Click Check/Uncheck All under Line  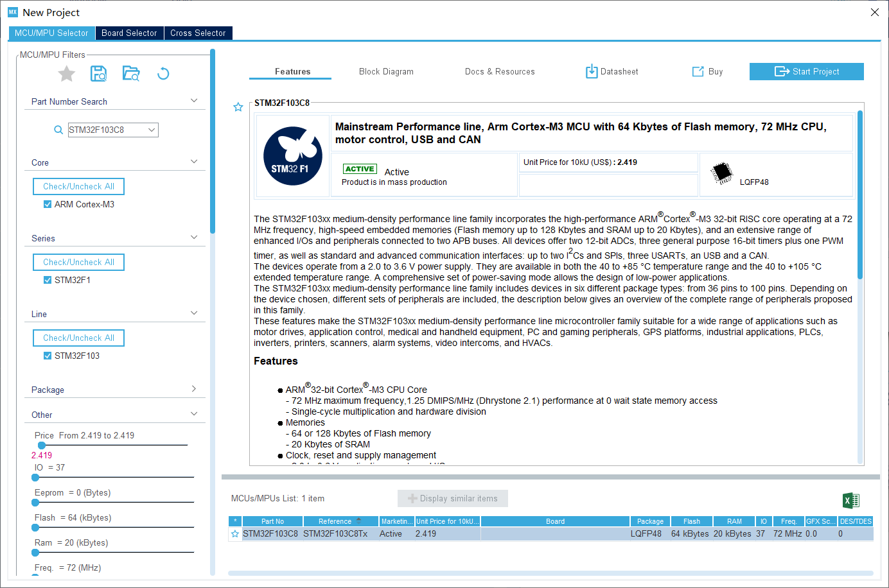point(79,338)
